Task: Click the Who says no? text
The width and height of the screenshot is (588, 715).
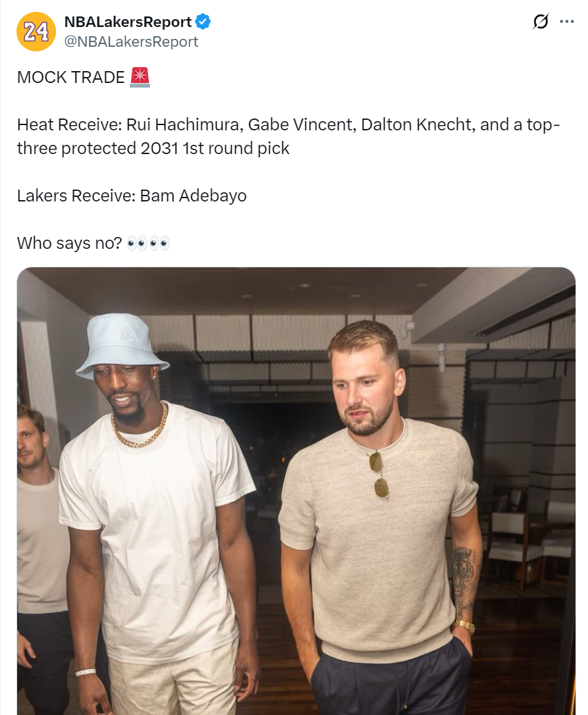Action: [x=69, y=243]
